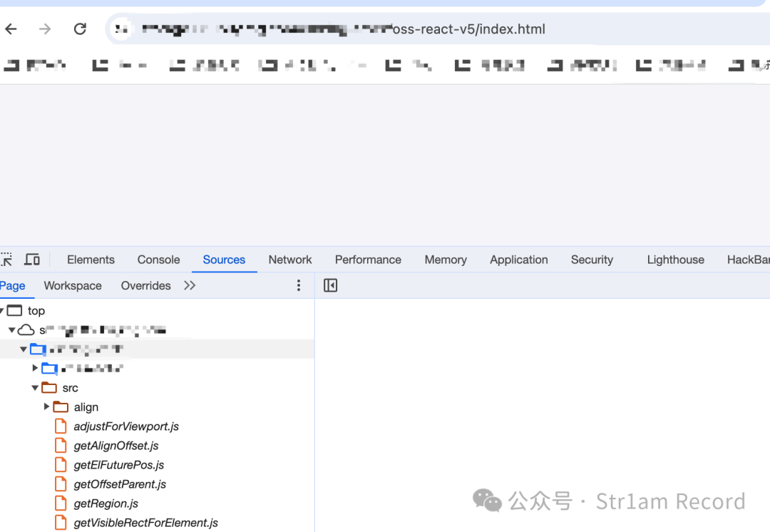Click the highlighted blue folder icon

coord(38,349)
